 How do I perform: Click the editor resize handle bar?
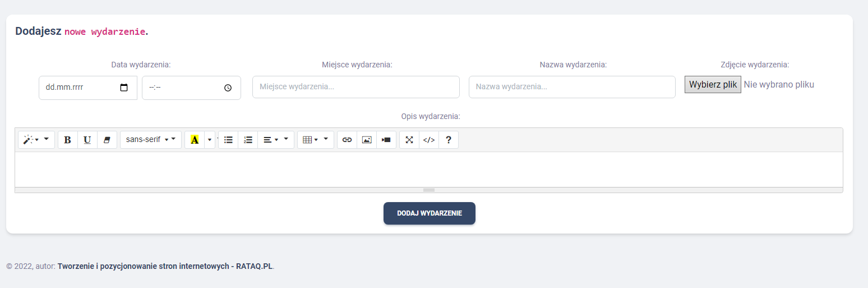coord(429,190)
